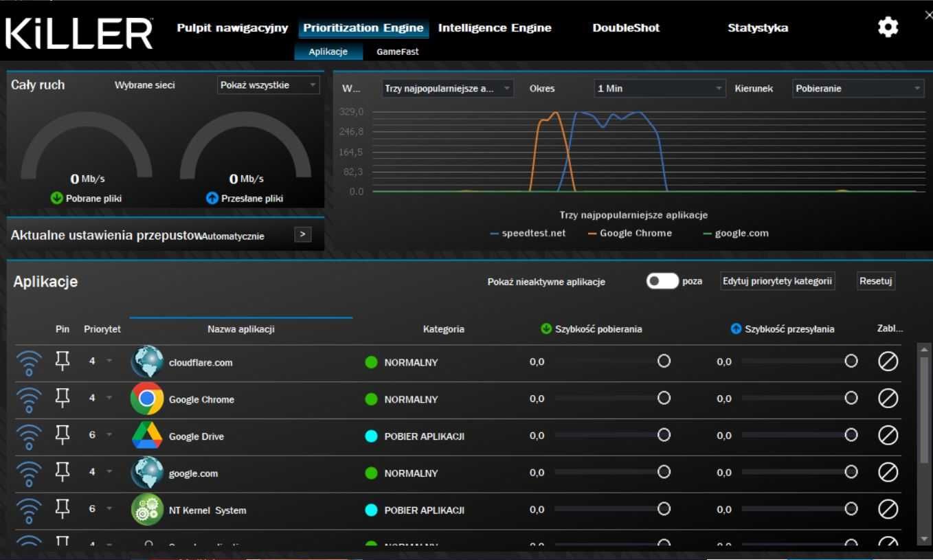The width and height of the screenshot is (933, 560).
Task: Click google.com in chart legend
Action: point(736,233)
